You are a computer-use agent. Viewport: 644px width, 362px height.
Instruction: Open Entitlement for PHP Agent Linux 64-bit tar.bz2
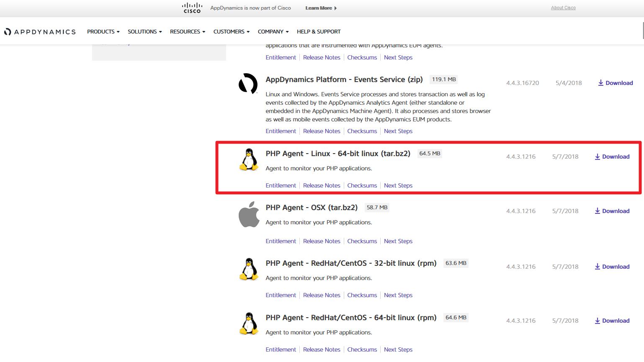(x=281, y=185)
